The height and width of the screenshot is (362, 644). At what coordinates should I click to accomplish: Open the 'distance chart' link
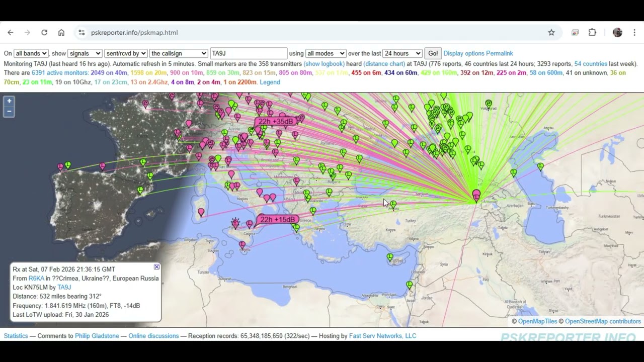click(384, 64)
